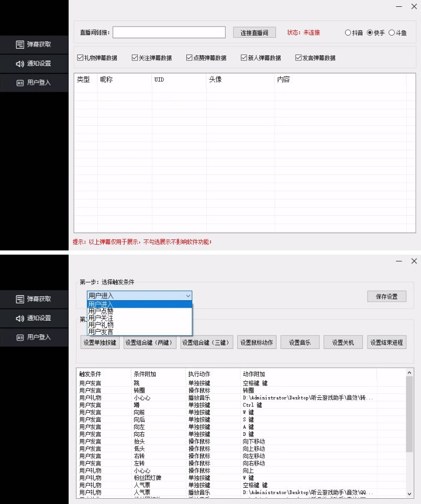This screenshot has width=421, height=504.
Task: Click the rules list vertical scrollbar thumb
Action: tap(409, 414)
